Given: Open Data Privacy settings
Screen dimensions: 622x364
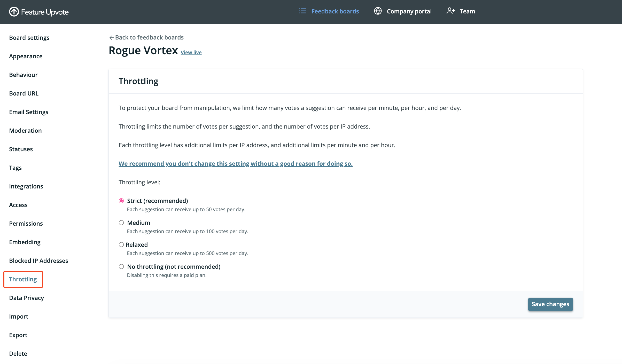Looking at the screenshot, I should point(26,298).
